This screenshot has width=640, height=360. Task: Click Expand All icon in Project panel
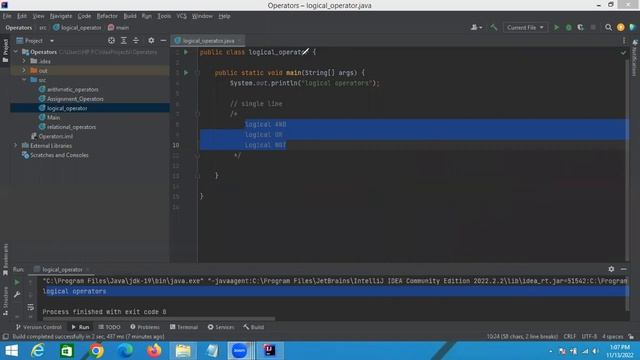point(124,40)
